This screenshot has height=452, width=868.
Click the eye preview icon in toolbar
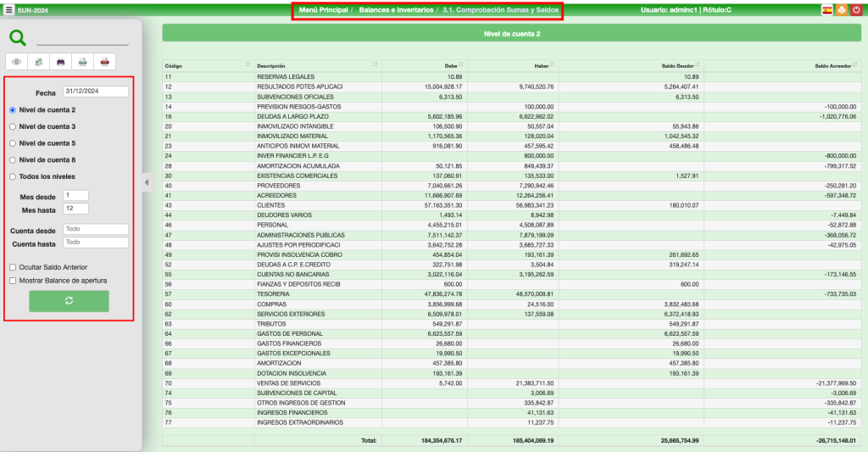tap(17, 62)
